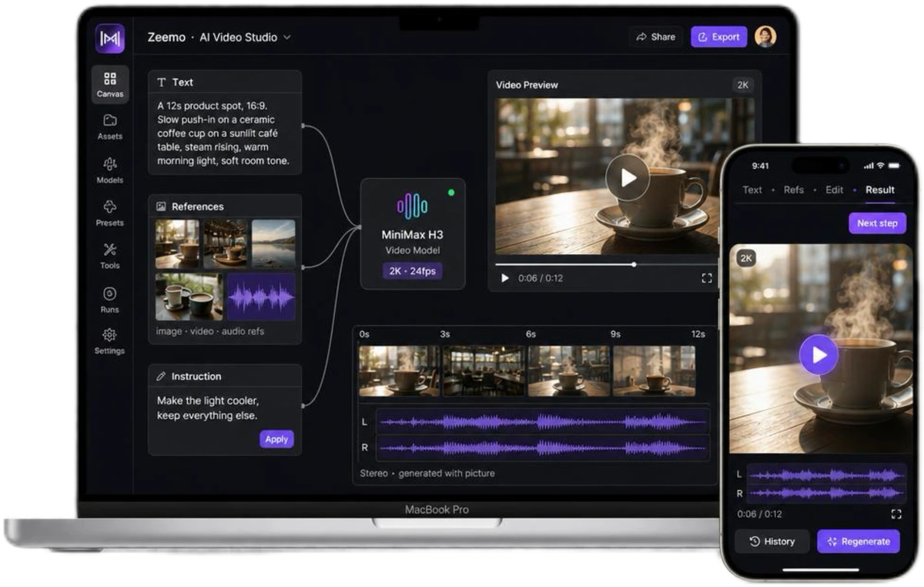This screenshot has width=924, height=587.
Task: Open the Presets sidebar section
Action: pos(110,213)
